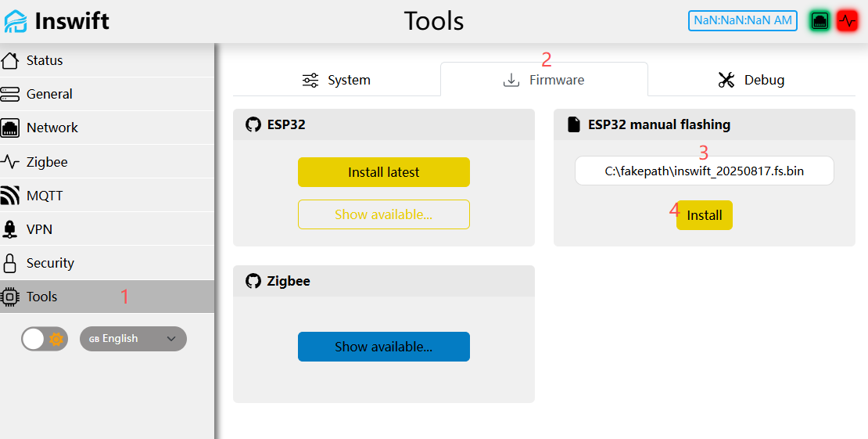Click the red Zigbee pulse status indicator
The width and height of the screenshot is (868, 439).
point(847,21)
